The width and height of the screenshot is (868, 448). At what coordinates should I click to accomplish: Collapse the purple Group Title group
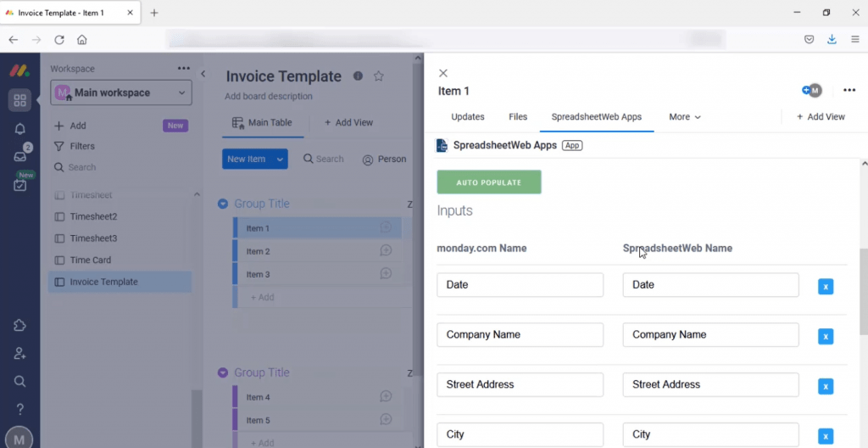223,372
